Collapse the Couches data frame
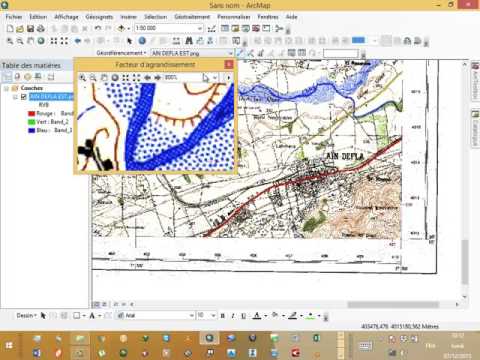Image resolution: width=480 pixels, height=360 pixels. 6,88
